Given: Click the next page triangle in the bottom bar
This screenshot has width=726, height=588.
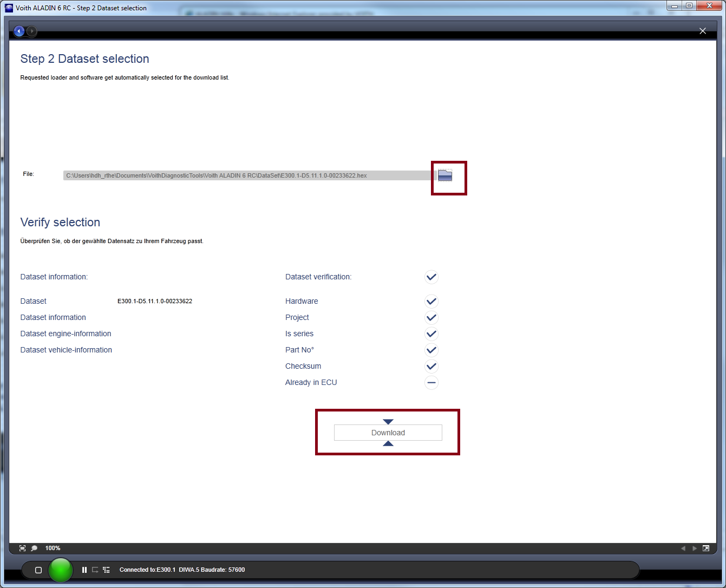Looking at the screenshot, I should click(x=695, y=548).
